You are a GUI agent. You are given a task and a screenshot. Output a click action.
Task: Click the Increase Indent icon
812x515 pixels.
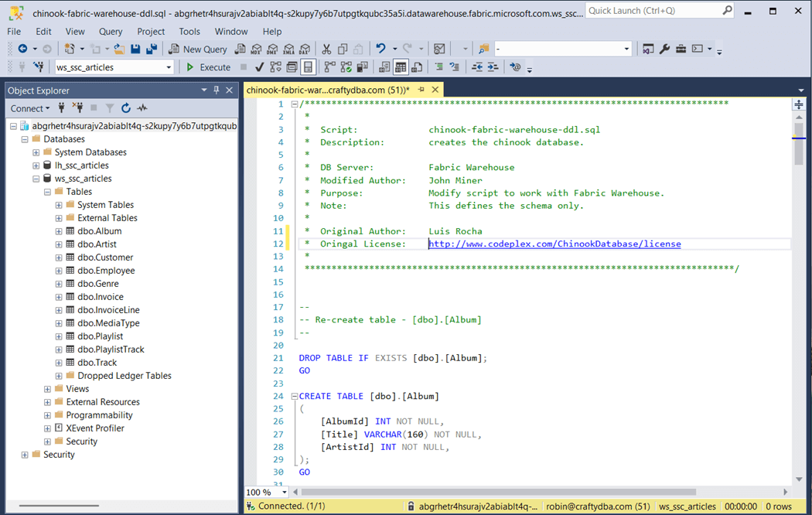pyautogui.click(x=493, y=67)
